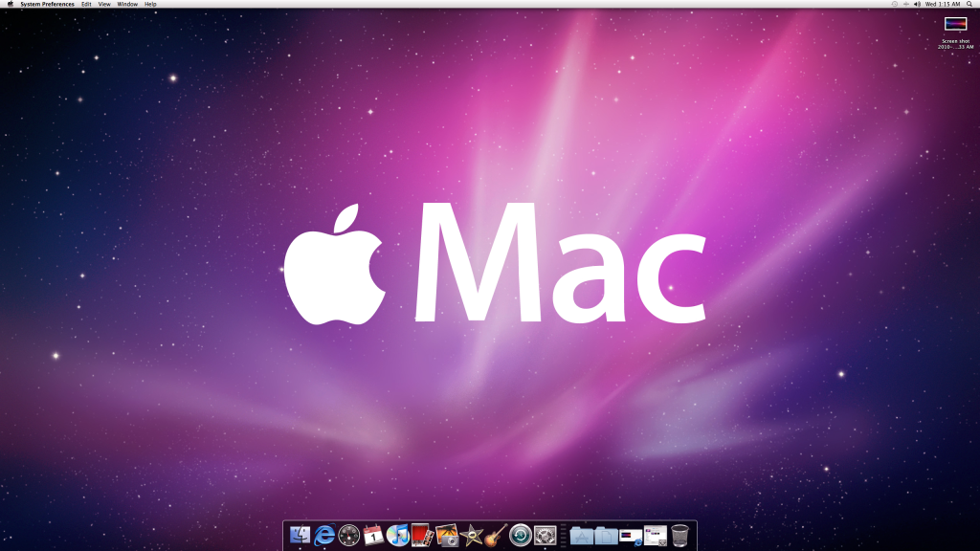Click minimized Internet Explorer window in Dock
Screen dimensions: 980x551
point(631,536)
